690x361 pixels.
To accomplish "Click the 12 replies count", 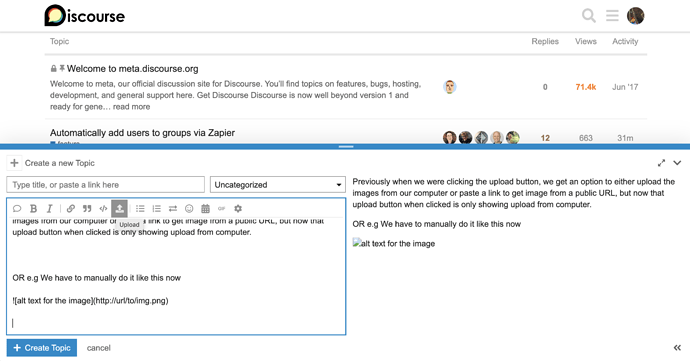I will tap(545, 138).
